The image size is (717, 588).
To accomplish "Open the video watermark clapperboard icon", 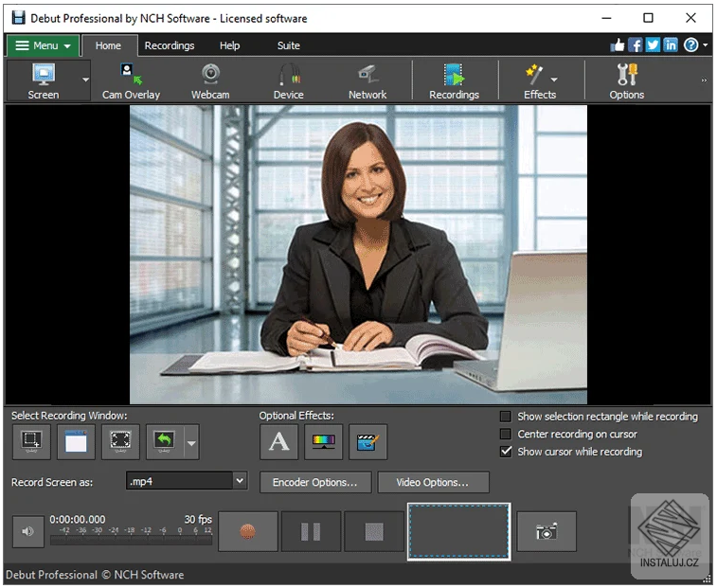I will coord(367,442).
